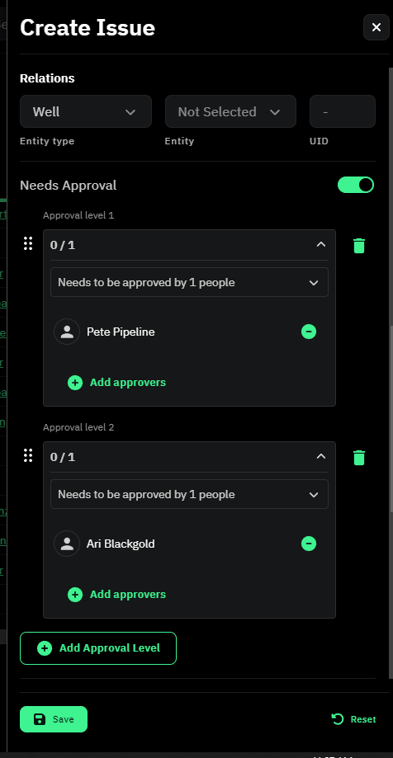Open the Entity dropdown showing Not Selected
The width and height of the screenshot is (393, 758).
pyautogui.click(x=231, y=112)
